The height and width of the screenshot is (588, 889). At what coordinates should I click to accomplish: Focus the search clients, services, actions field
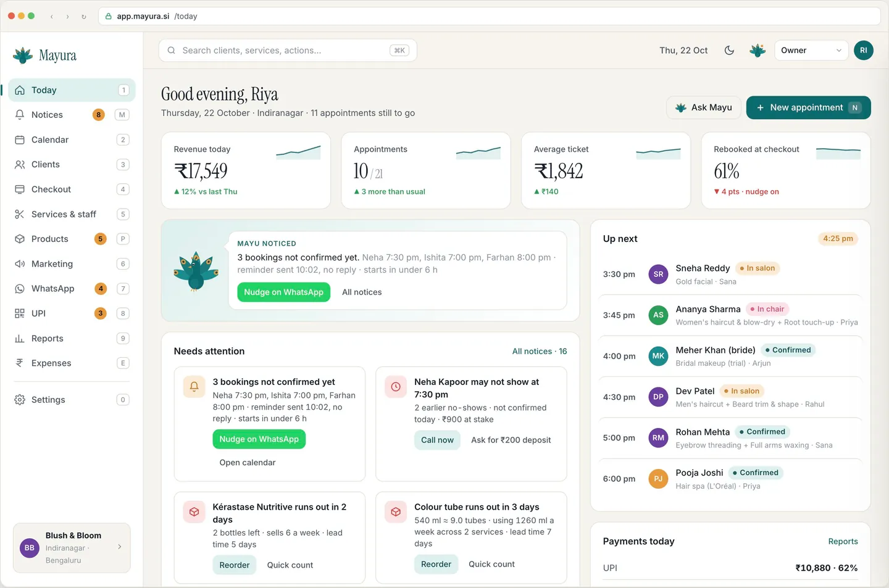click(288, 51)
